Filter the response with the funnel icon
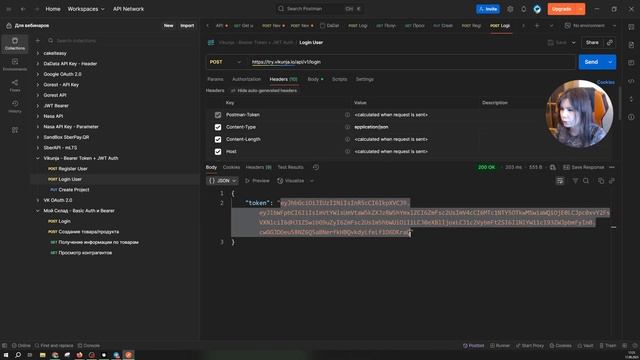640x360 pixels. pos(575,181)
